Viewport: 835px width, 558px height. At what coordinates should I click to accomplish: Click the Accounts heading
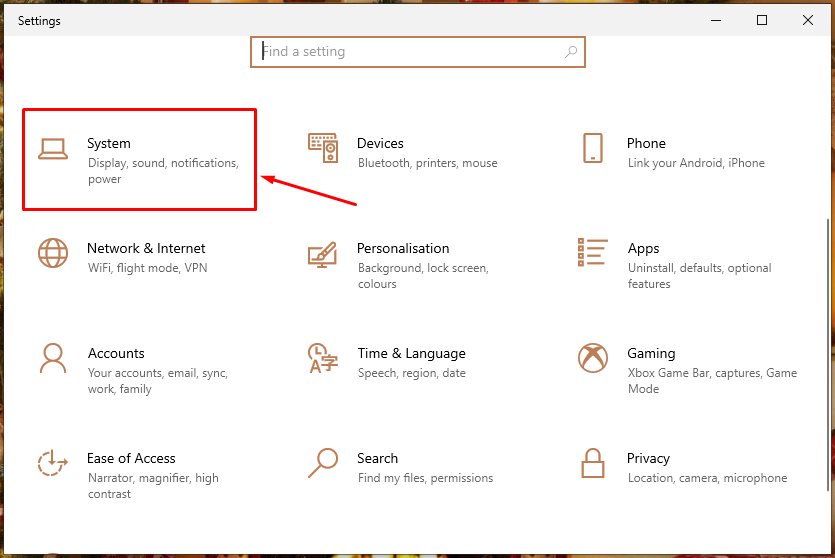[116, 353]
